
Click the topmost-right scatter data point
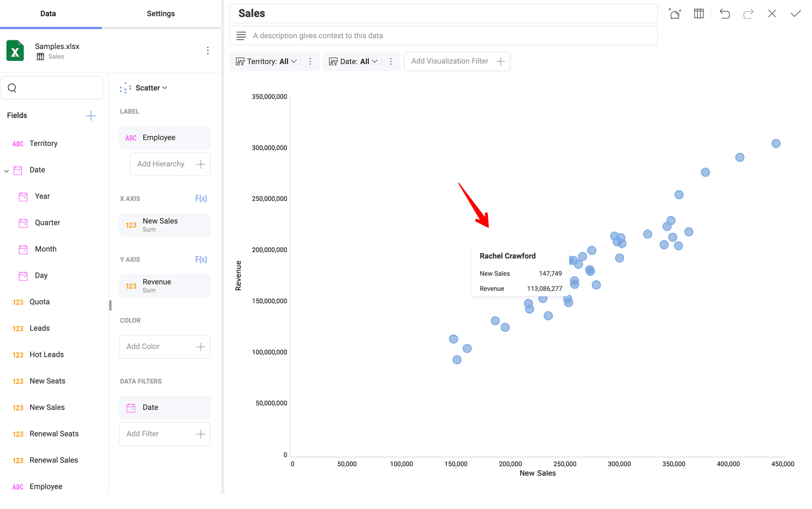pyautogui.click(x=776, y=143)
